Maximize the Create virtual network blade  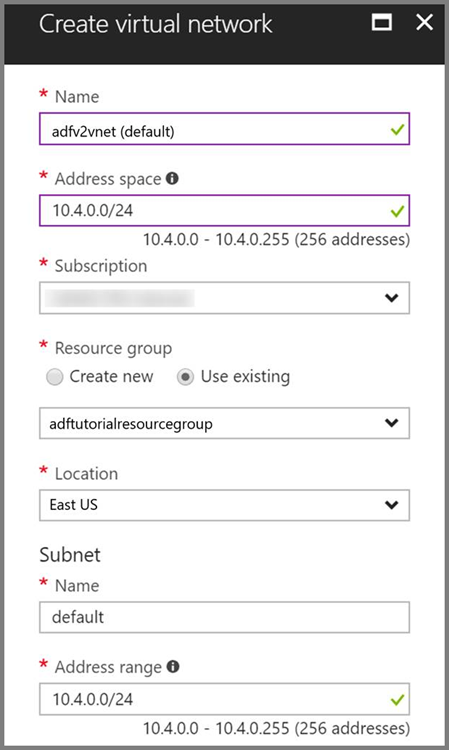point(382,22)
